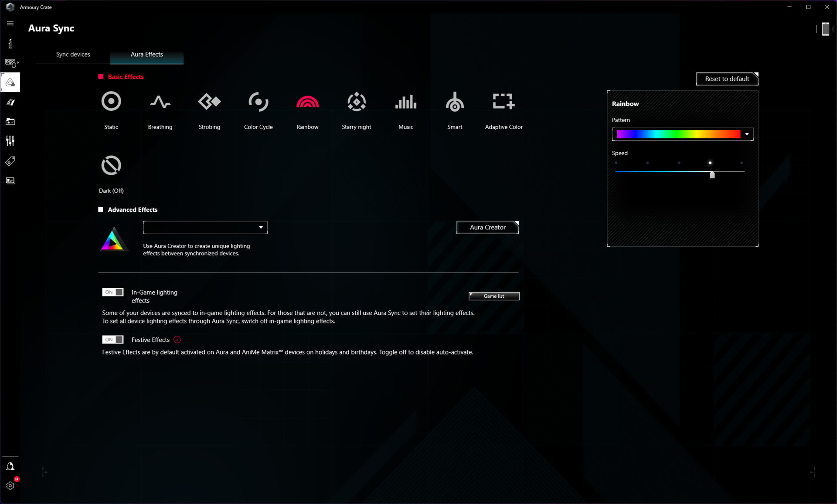The image size is (837, 504).
Task: Choose the Breathing effect icon
Action: pyautogui.click(x=160, y=102)
